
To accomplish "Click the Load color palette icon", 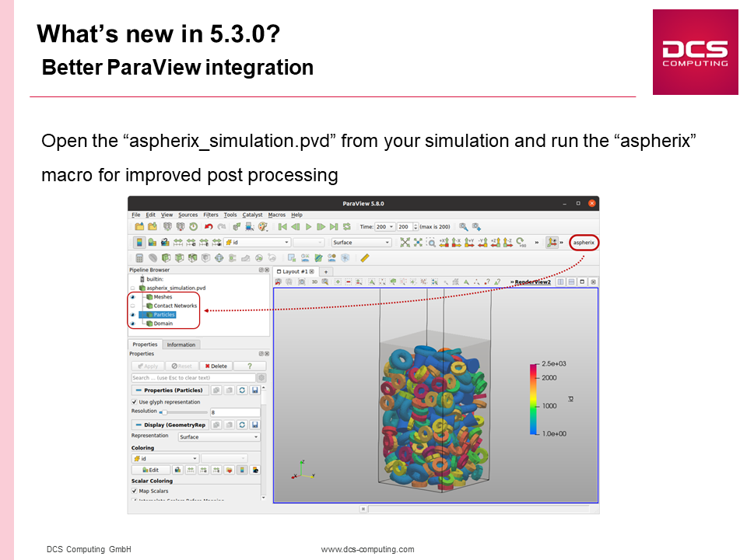I will click(x=262, y=226).
